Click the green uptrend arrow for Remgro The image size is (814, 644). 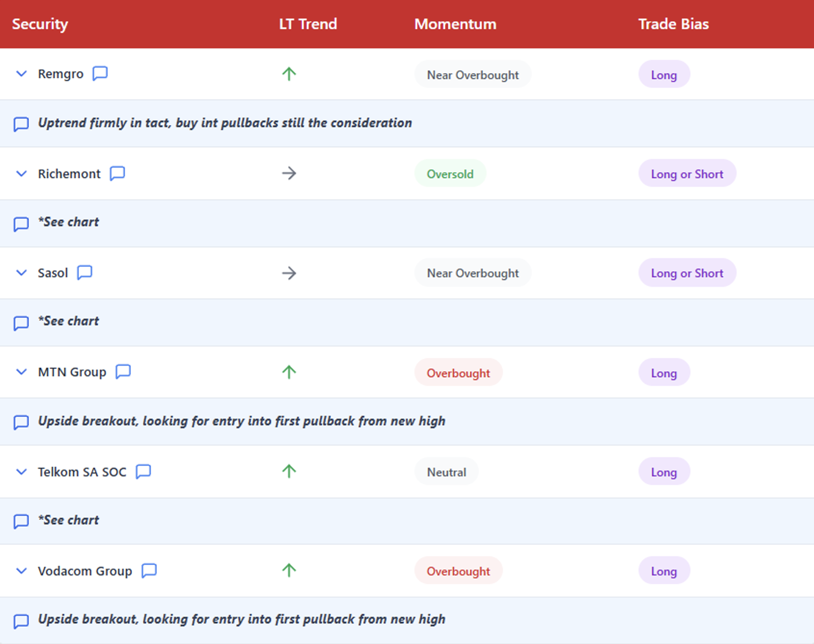click(289, 74)
